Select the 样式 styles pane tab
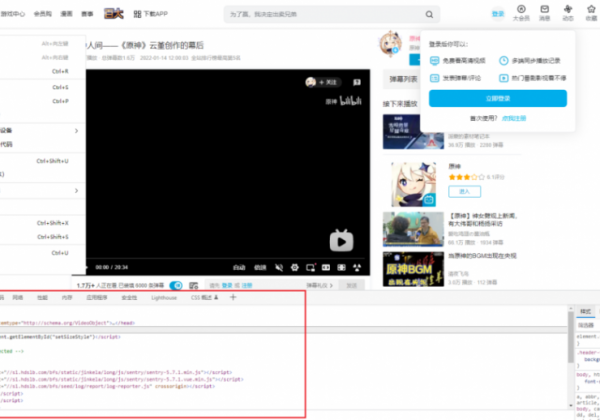 click(x=585, y=311)
